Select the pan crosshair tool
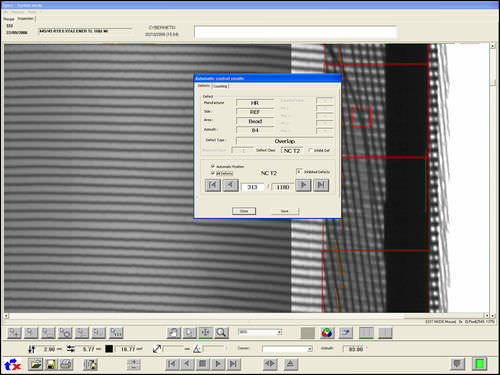 coord(206,332)
